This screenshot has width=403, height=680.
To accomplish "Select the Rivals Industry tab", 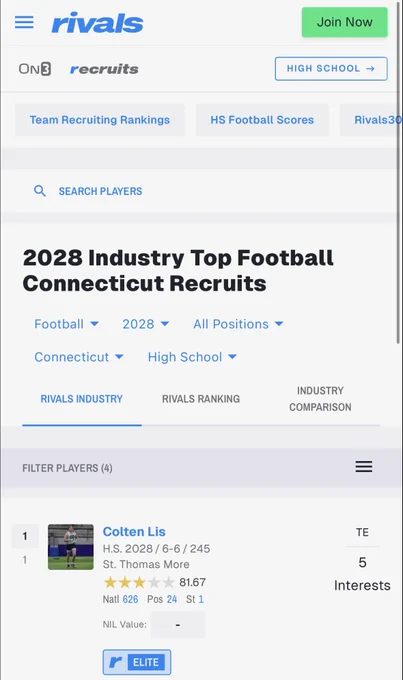I will pos(82,399).
